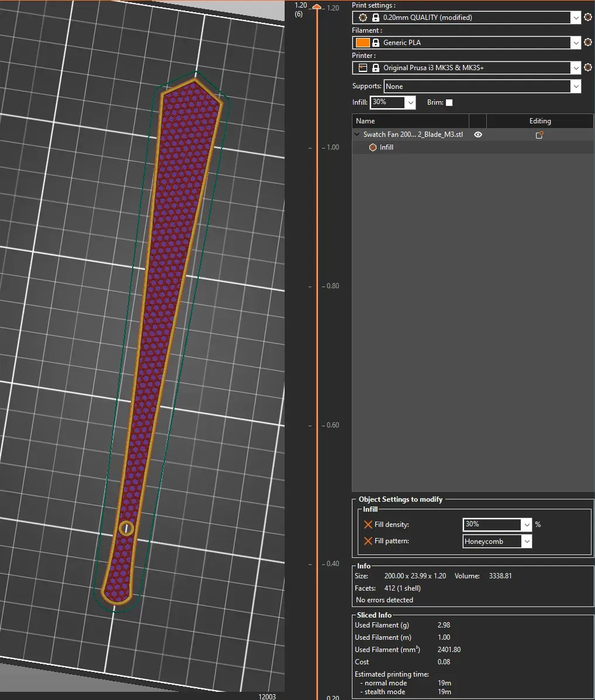Click the Size value 200.00 x 23.99 x 1.20
The height and width of the screenshot is (700, 595).
tap(415, 576)
